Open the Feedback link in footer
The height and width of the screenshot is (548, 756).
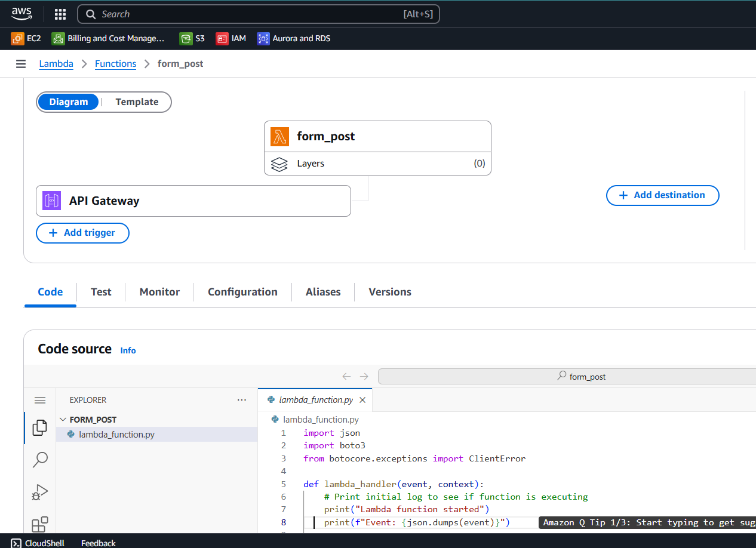(99, 543)
